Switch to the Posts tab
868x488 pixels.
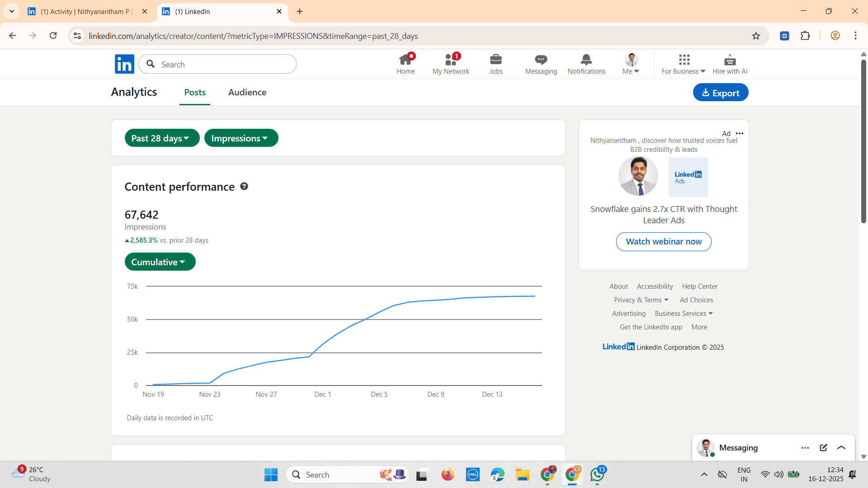pyautogui.click(x=195, y=92)
